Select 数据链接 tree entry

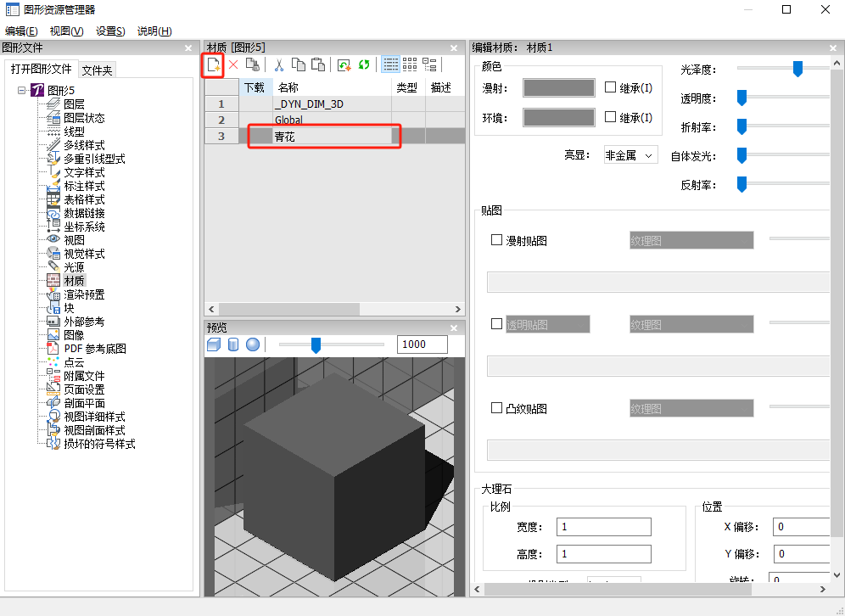point(84,213)
